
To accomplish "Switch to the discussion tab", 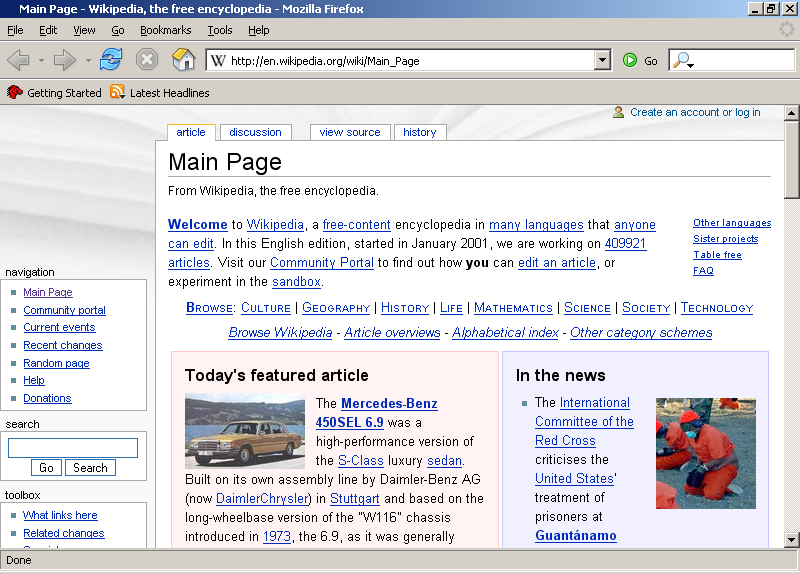I will (255, 132).
